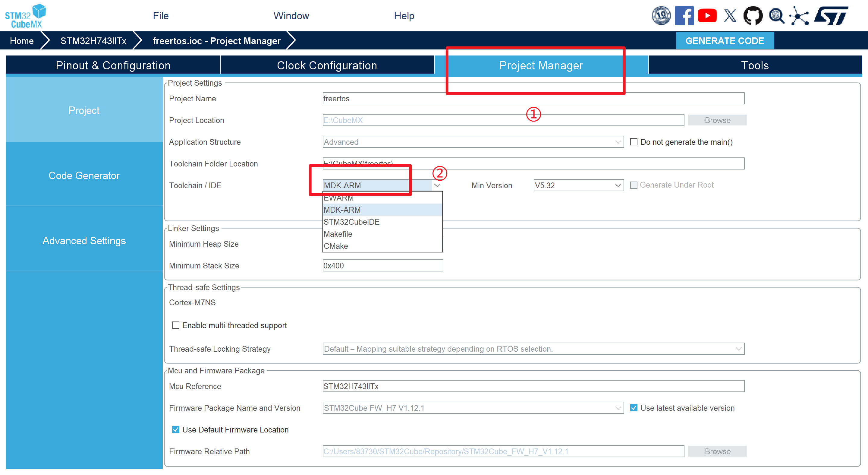Click the STM32H743IITx breadcrumb
This screenshot has width=868, height=475.
point(93,41)
